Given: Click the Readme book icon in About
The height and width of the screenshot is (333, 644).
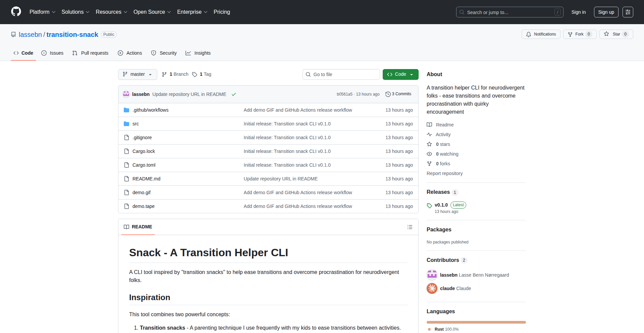Looking at the screenshot, I should [x=429, y=125].
